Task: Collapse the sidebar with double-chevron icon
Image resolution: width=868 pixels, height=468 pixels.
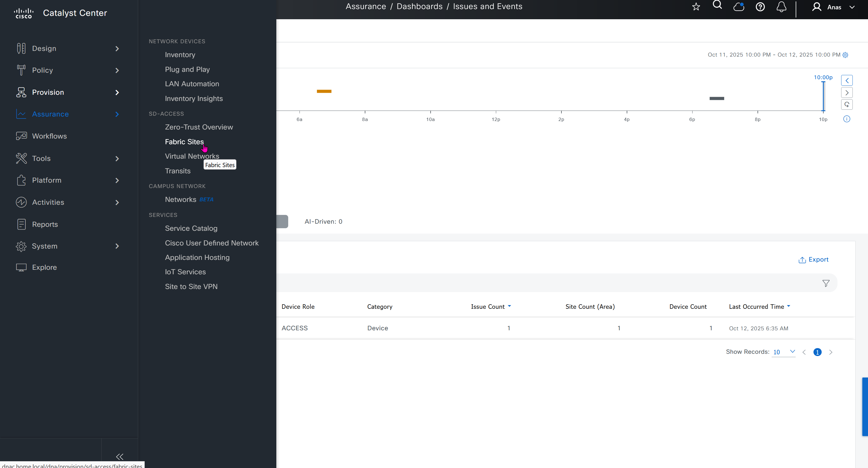Action: (x=120, y=456)
